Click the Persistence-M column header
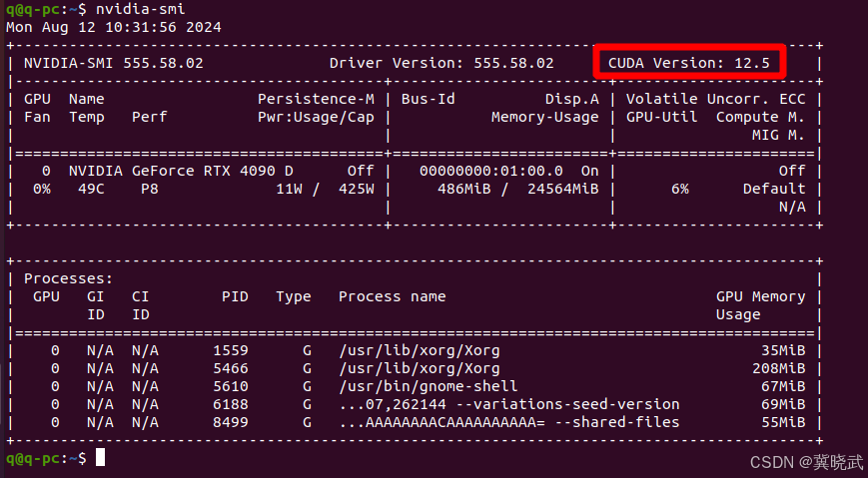 pyautogui.click(x=316, y=99)
